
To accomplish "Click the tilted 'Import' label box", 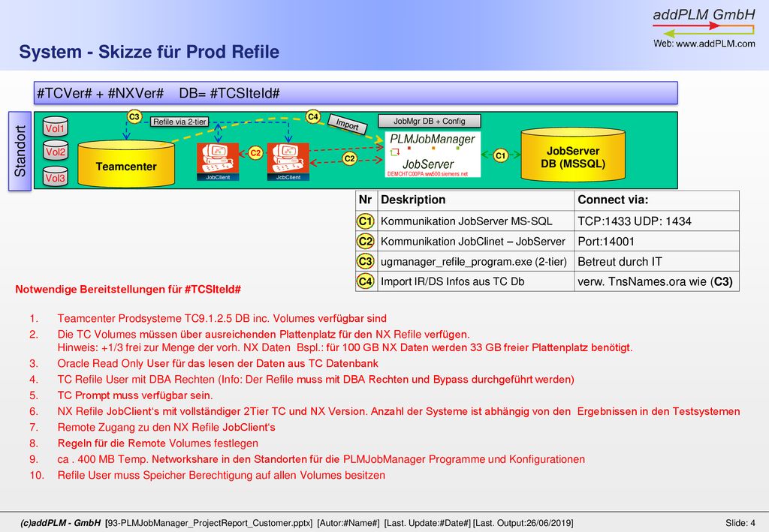I will pos(347,125).
